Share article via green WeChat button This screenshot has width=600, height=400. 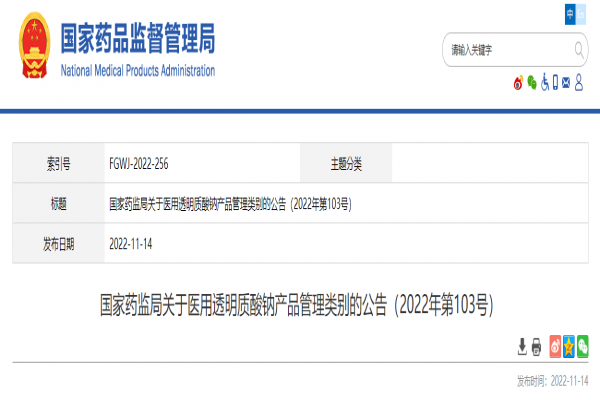[582, 346]
